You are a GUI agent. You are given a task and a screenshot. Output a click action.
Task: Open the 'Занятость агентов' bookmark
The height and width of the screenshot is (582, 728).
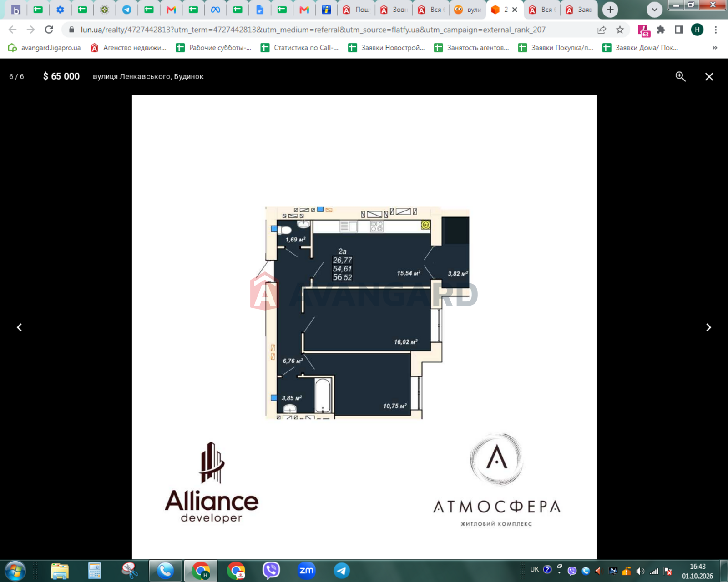click(471, 48)
